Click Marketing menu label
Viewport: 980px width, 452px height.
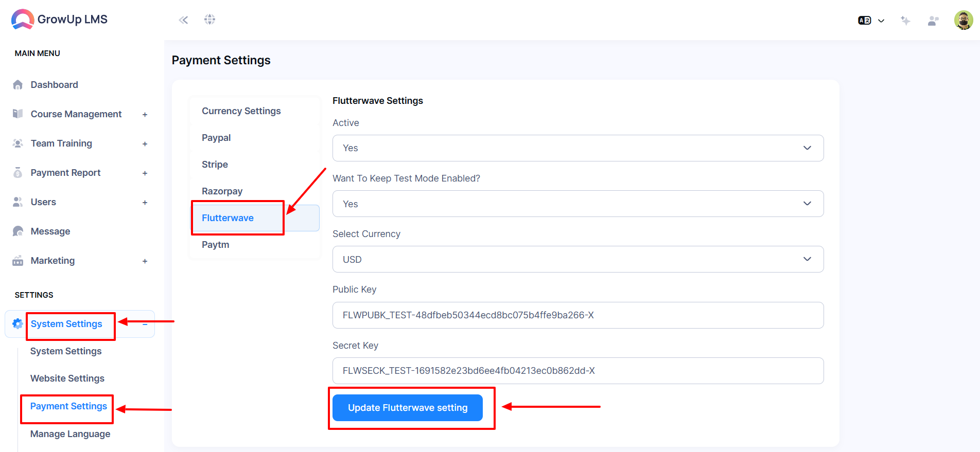coord(52,261)
